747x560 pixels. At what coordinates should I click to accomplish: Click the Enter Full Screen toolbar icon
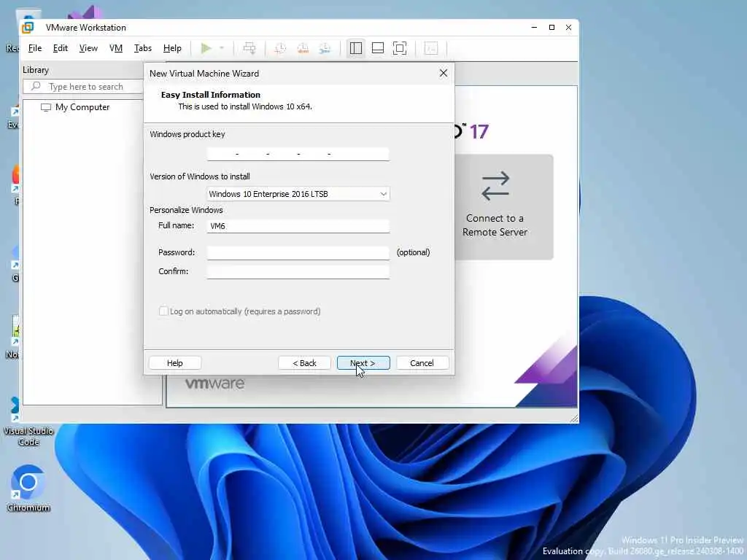pos(400,48)
